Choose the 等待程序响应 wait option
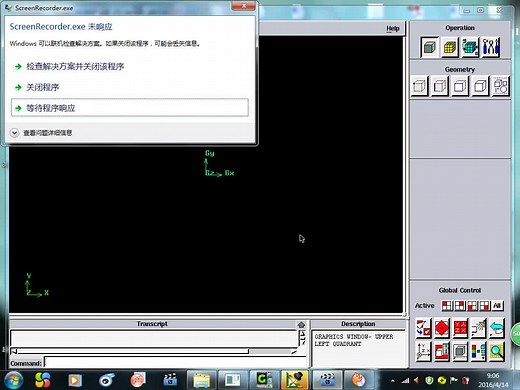The width and height of the screenshot is (520, 390). coord(130,108)
